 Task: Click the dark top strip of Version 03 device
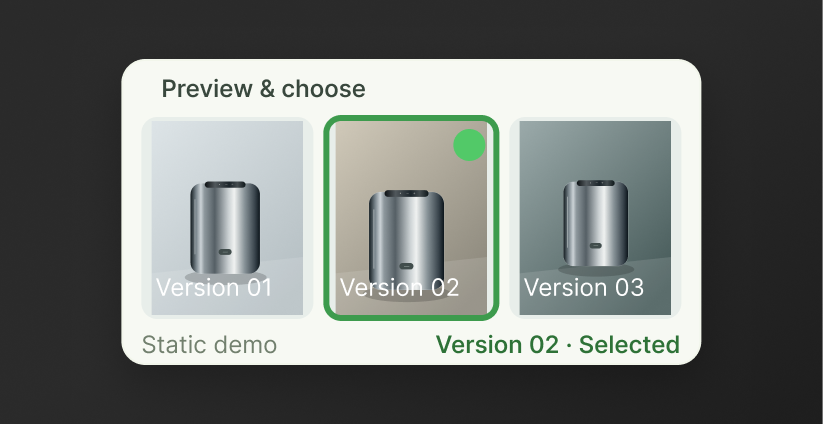click(x=596, y=183)
